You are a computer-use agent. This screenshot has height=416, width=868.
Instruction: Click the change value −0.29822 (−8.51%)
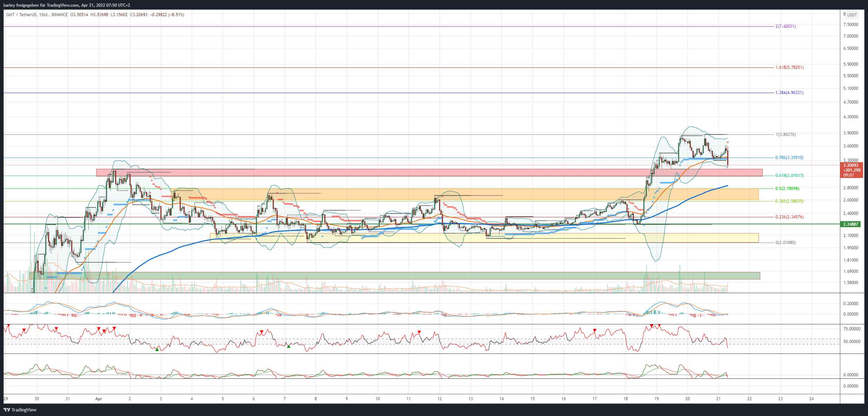pyautogui.click(x=167, y=15)
